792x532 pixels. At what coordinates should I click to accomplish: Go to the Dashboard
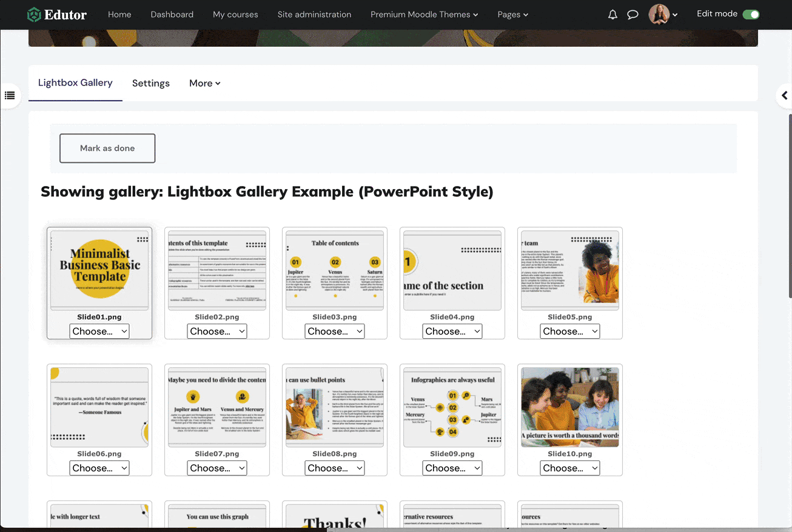click(172, 14)
